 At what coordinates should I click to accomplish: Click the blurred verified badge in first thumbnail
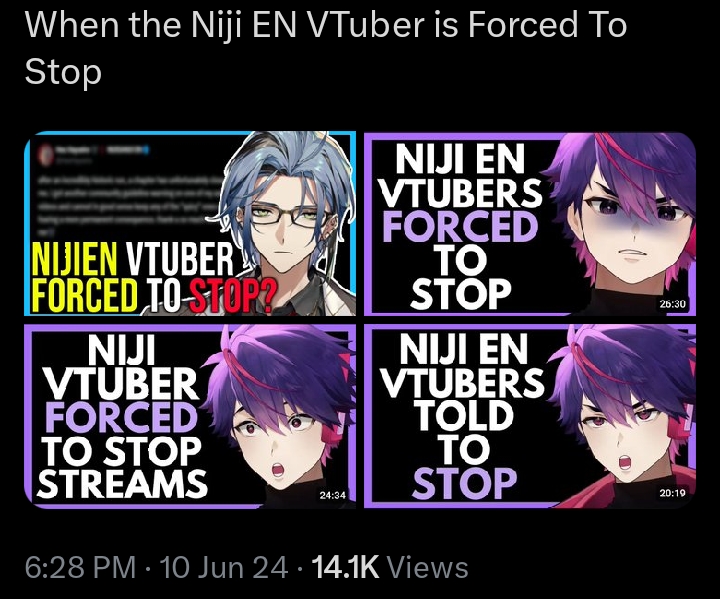pyautogui.click(x=146, y=149)
